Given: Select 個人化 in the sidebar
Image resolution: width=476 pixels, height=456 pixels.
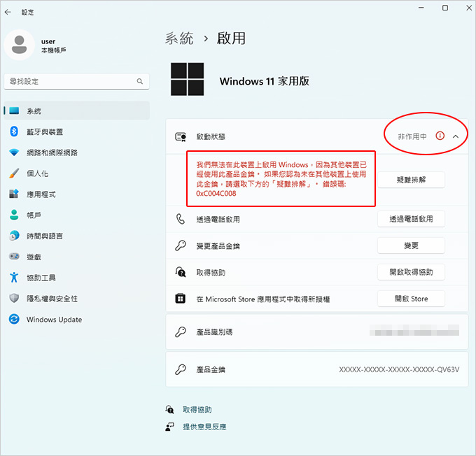Looking at the screenshot, I should [x=37, y=173].
